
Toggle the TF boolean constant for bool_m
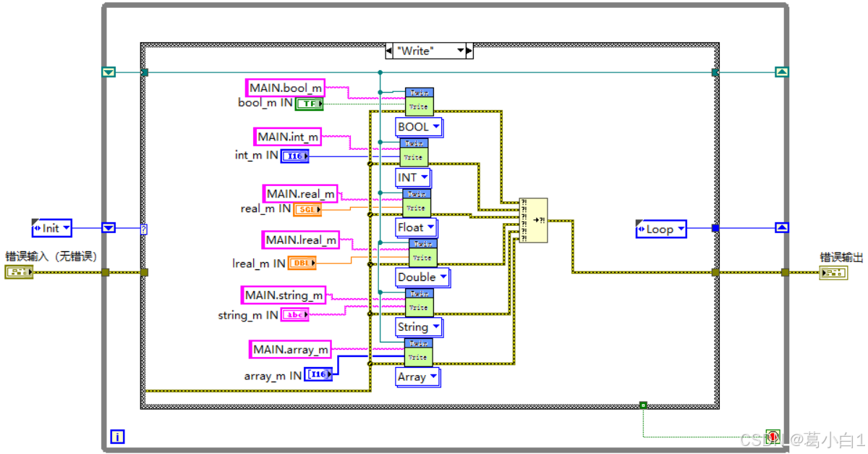click(x=309, y=104)
